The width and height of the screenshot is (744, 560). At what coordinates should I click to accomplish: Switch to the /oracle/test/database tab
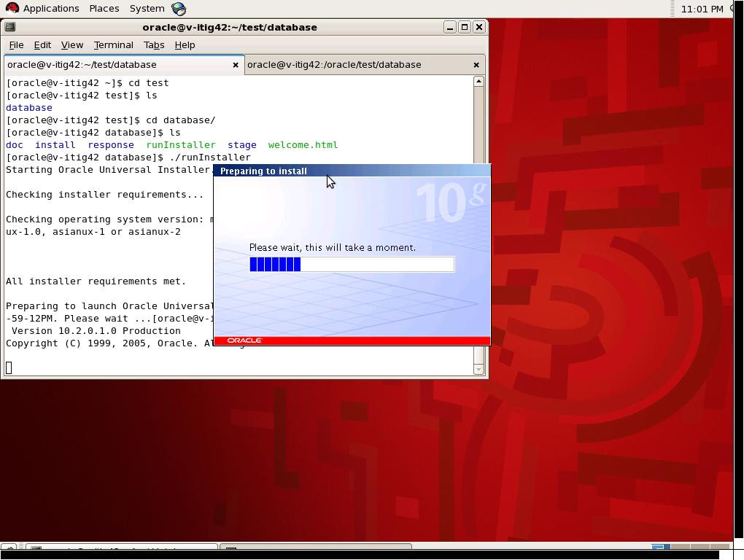tap(365, 65)
